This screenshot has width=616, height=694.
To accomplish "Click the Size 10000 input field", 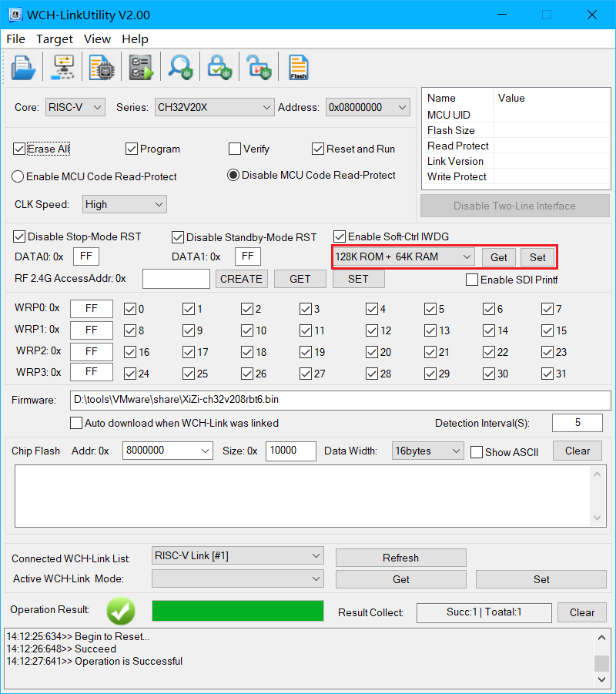I will (x=291, y=451).
